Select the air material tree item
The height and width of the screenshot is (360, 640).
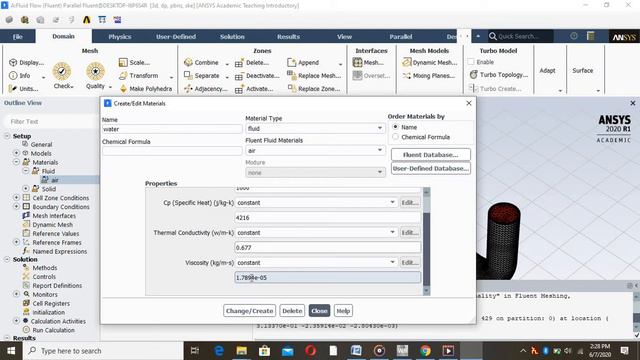[x=54, y=180]
